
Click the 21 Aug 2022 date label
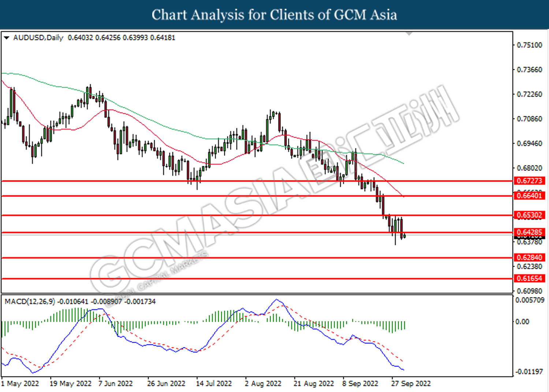[x=314, y=384]
